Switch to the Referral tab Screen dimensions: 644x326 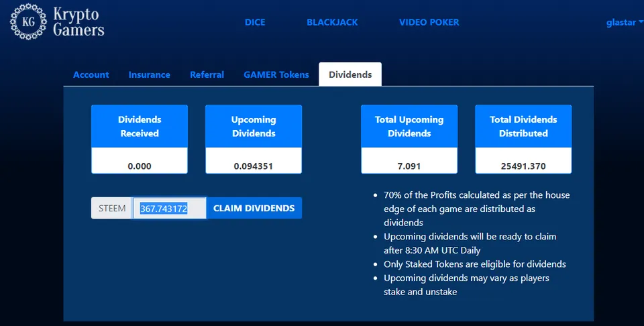click(x=207, y=74)
